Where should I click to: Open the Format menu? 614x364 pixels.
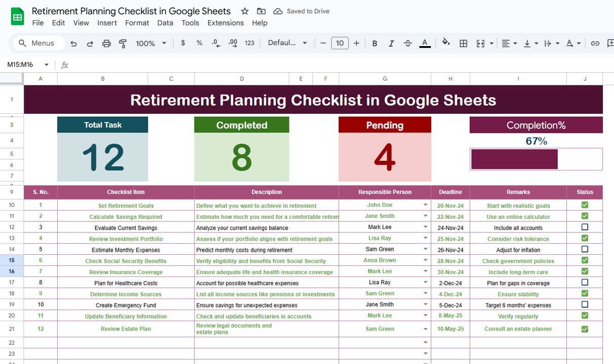[137, 23]
